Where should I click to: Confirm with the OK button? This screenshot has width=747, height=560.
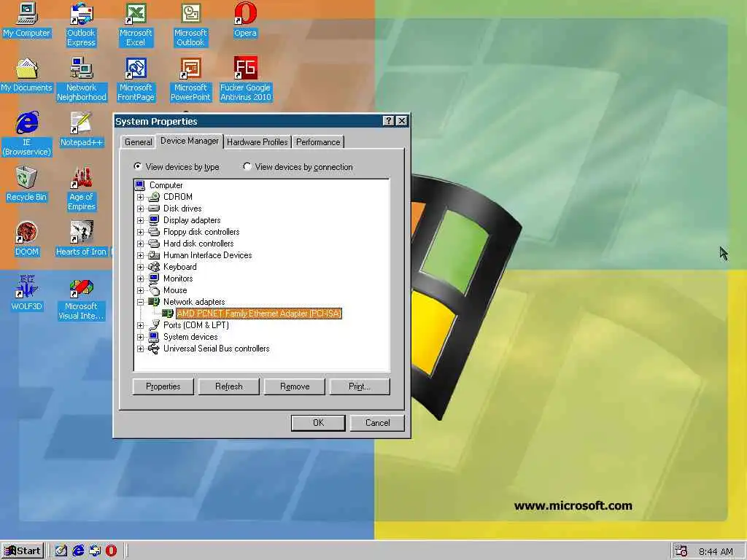coord(318,422)
